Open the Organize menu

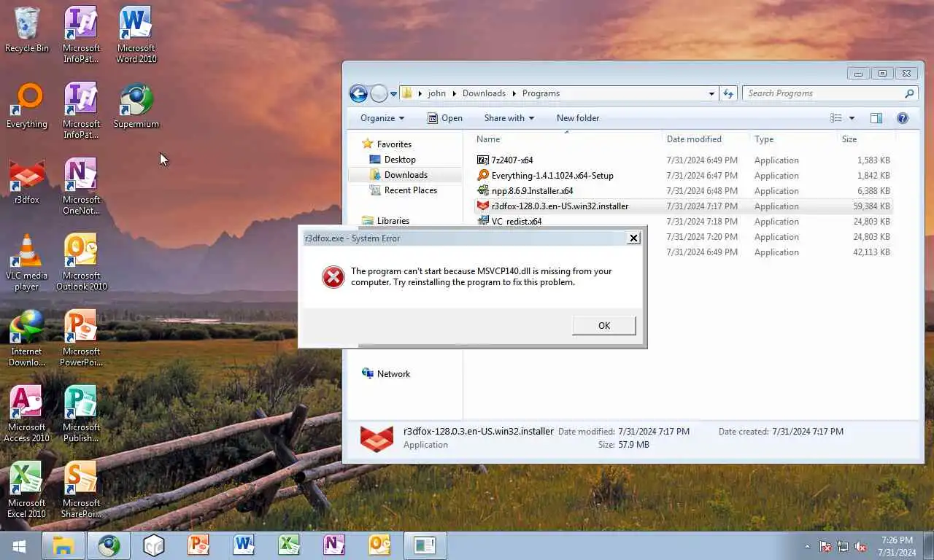tap(382, 118)
